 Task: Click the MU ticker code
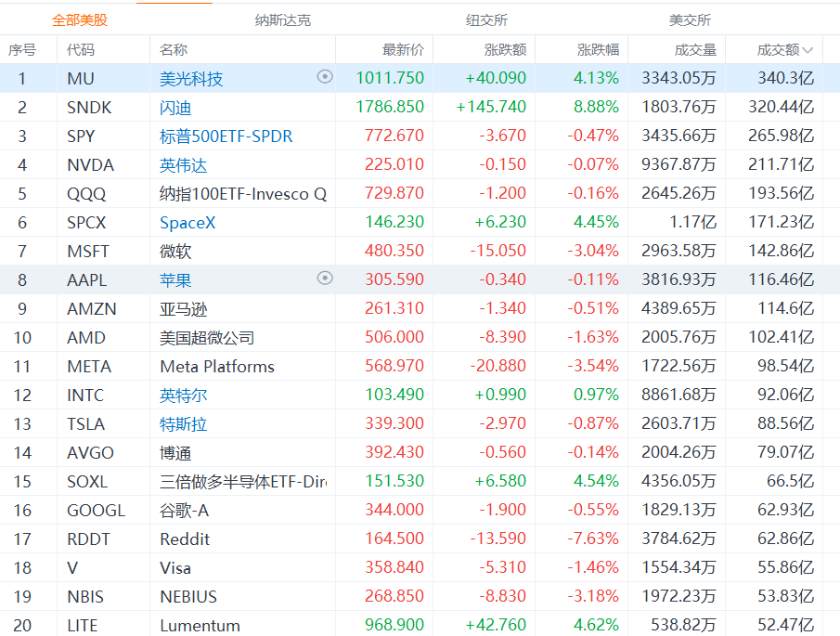click(81, 79)
